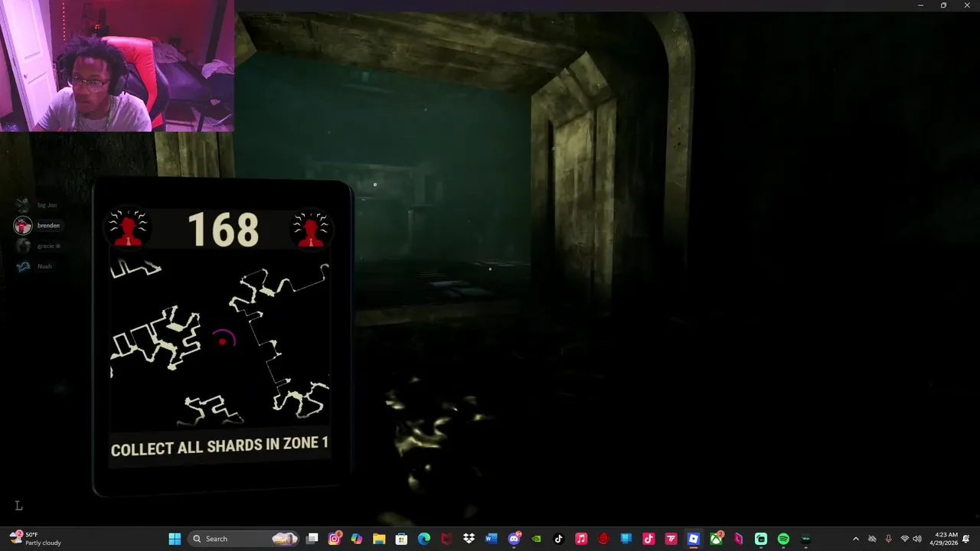This screenshot has width=980, height=551.
Task: Open the black TikTok taskbar icon
Action: coord(558,539)
